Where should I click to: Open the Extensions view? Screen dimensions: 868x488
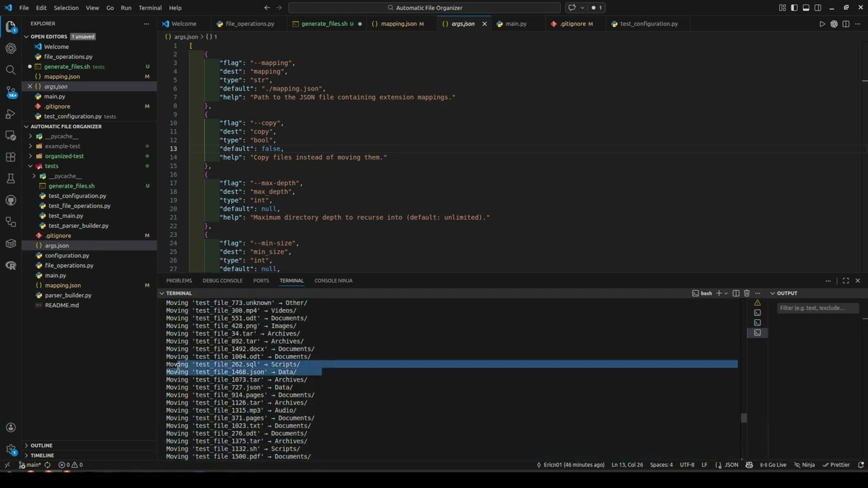(11, 157)
